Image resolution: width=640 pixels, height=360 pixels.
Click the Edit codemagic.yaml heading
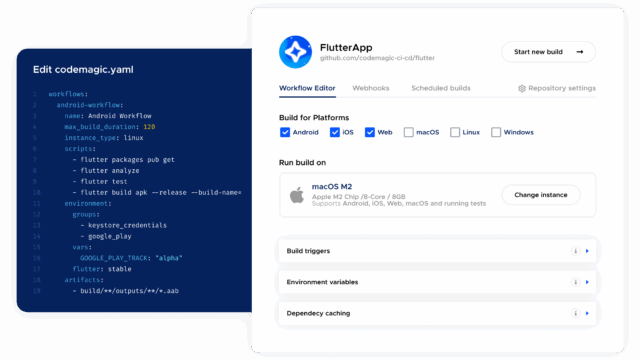pyautogui.click(x=83, y=69)
